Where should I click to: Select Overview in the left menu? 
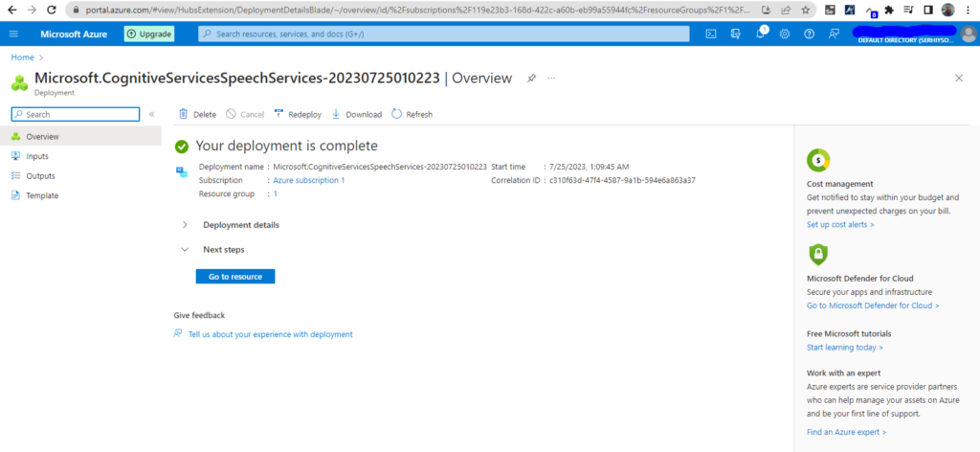(x=80, y=136)
